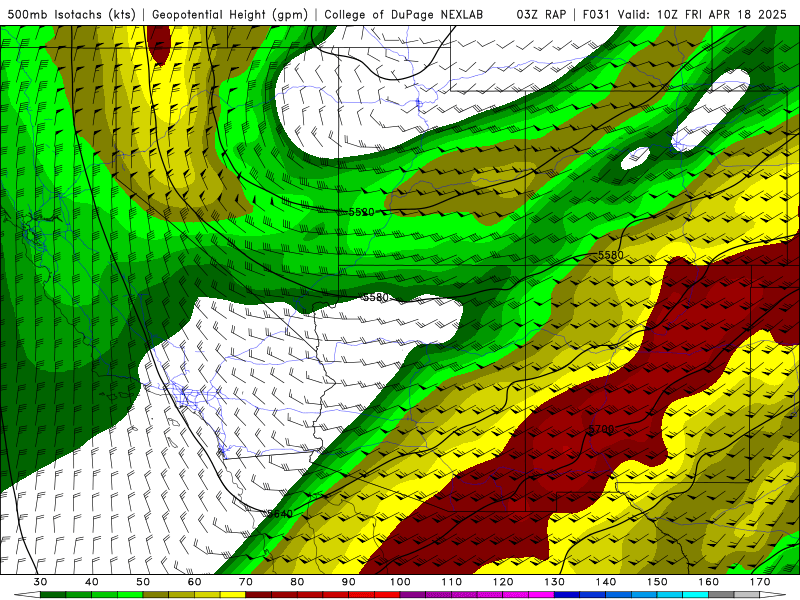Screen dimensions: 800x600
Task: Select the bright green 45-50 kt swatch
Action: (130, 595)
